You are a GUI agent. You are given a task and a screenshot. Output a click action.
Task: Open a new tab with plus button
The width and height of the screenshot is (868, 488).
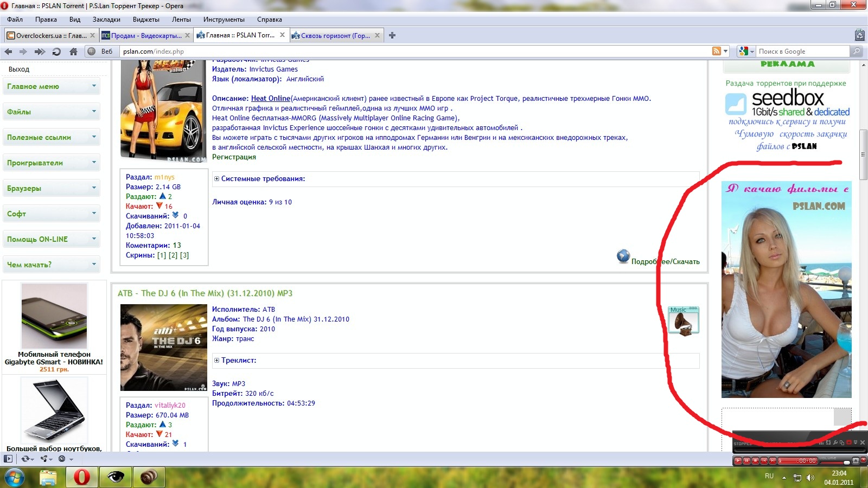coord(392,35)
